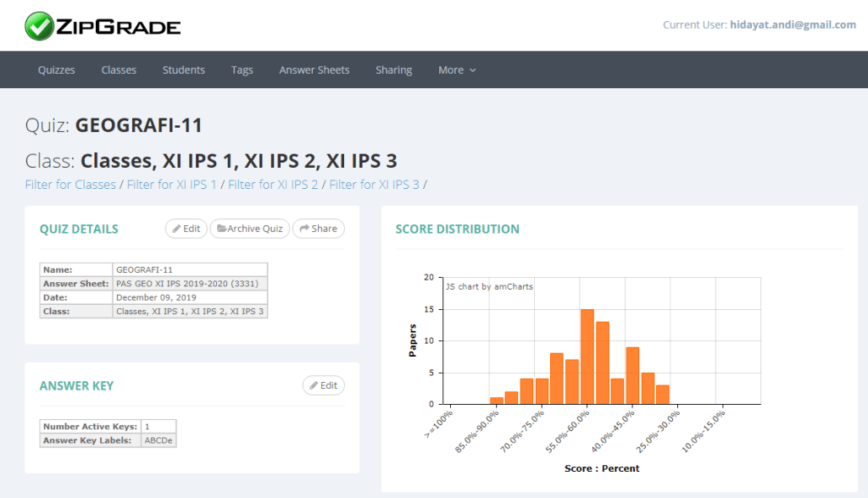Filter results for XI IPS 1

click(171, 185)
